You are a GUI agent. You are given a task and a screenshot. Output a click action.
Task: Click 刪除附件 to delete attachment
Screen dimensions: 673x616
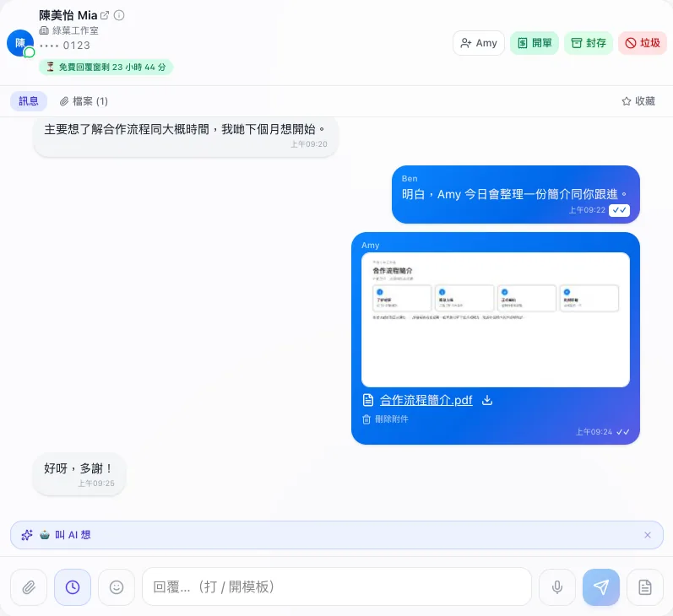[385, 419]
